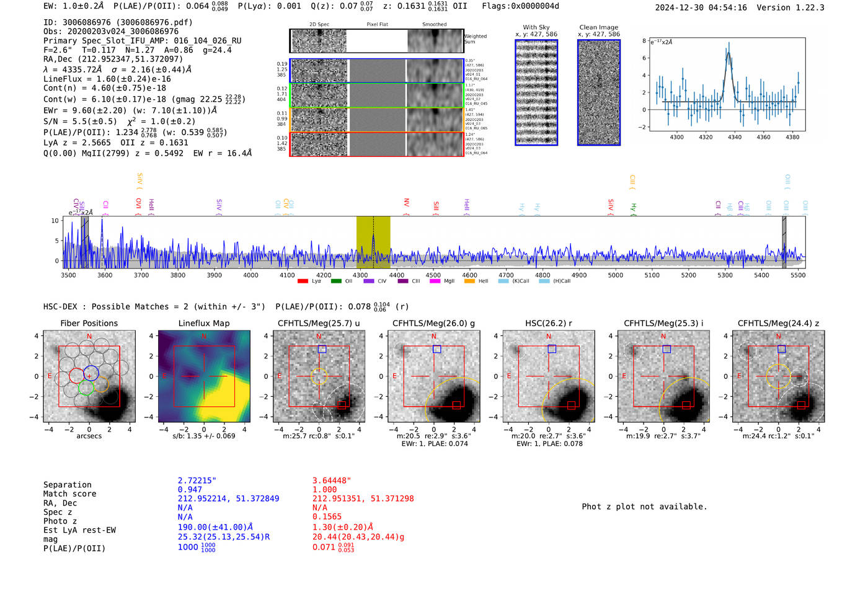Screen dimensions: 868x591
Task: Open the CFHTLS/Meg(25.7) u image
Action: coord(319,376)
